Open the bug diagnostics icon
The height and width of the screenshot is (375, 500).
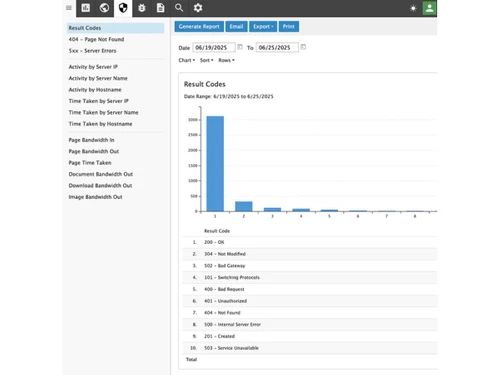pyautogui.click(x=142, y=8)
